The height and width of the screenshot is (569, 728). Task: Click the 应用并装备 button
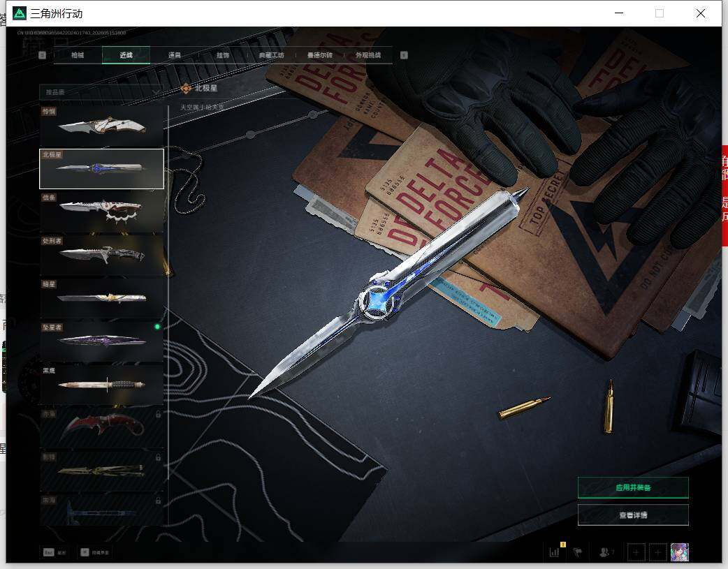pyautogui.click(x=633, y=487)
